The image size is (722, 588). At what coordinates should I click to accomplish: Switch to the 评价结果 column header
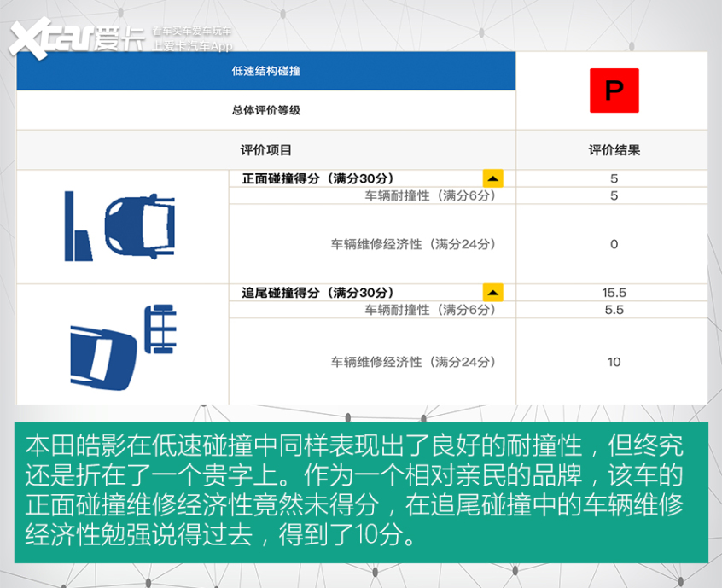click(613, 148)
